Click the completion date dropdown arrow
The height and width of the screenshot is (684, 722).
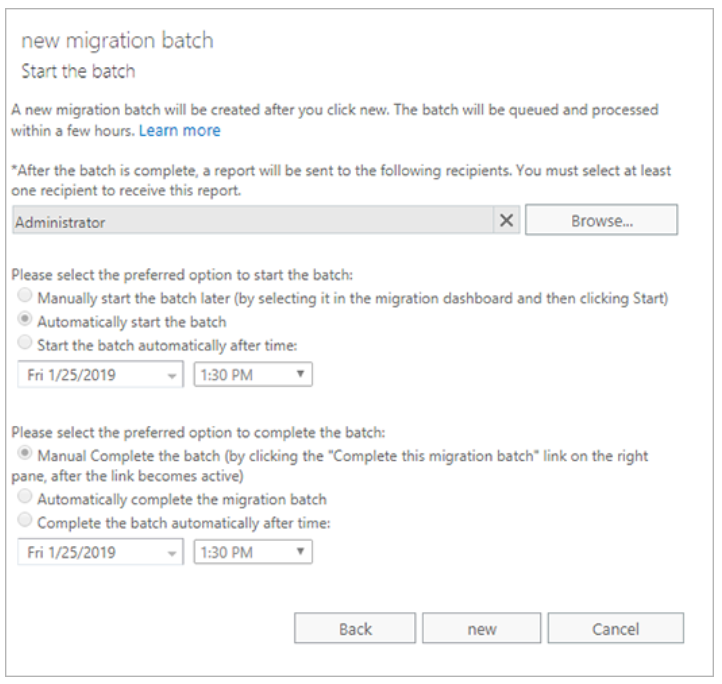(172, 553)
